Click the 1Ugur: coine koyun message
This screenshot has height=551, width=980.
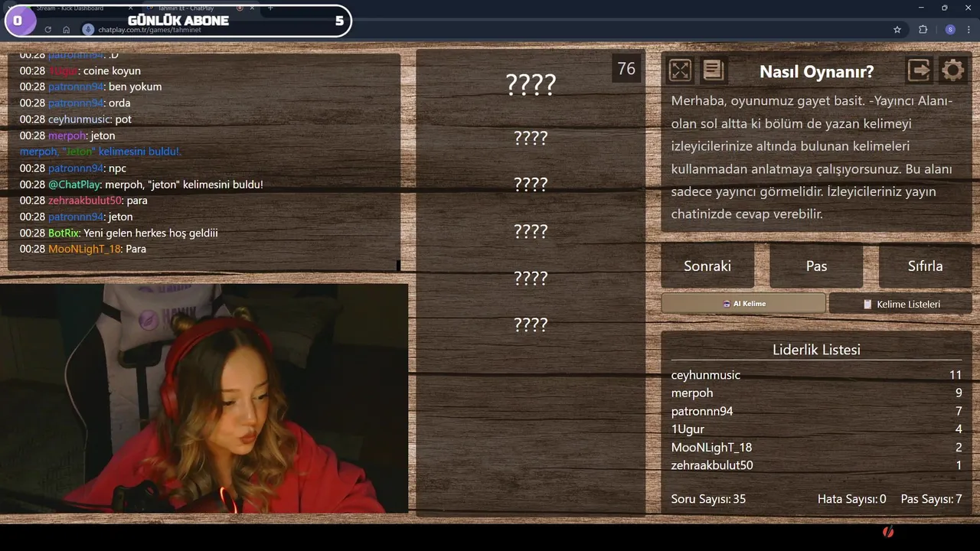80,70
